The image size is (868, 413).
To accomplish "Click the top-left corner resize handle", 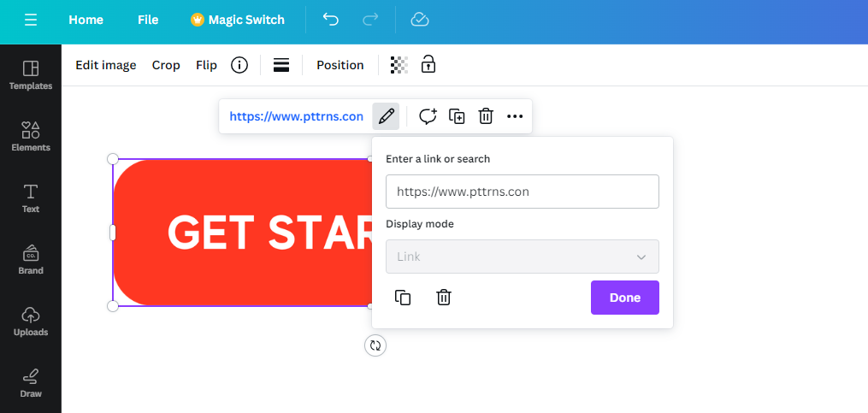I will (x=112, y=159).
